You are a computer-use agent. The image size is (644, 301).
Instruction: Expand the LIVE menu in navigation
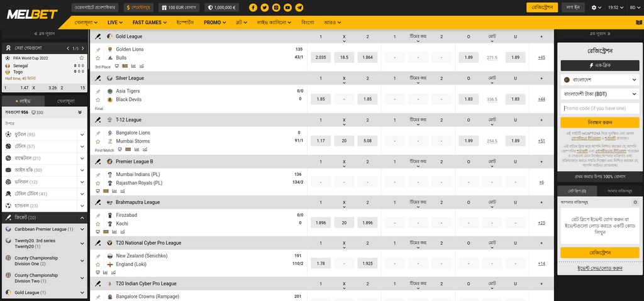pyautogui.click(x=116, y=23)
